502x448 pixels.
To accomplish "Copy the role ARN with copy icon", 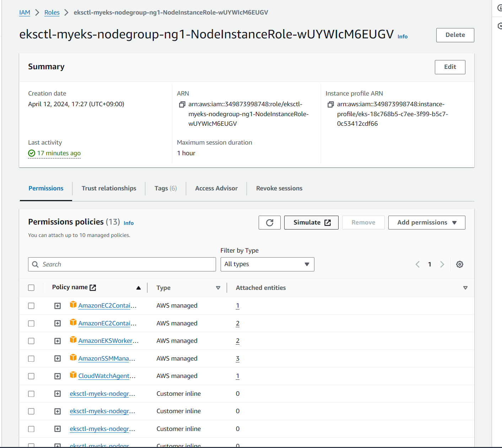I will (182, 104).
